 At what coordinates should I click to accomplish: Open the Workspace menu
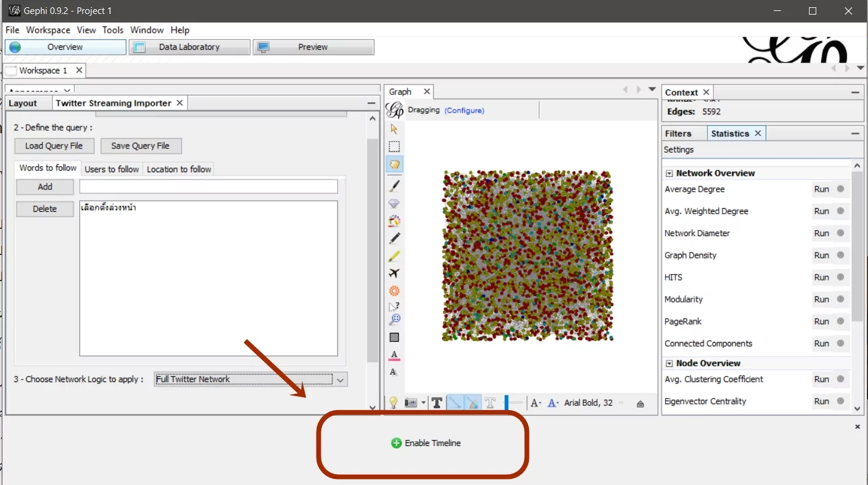click(48, 30)
